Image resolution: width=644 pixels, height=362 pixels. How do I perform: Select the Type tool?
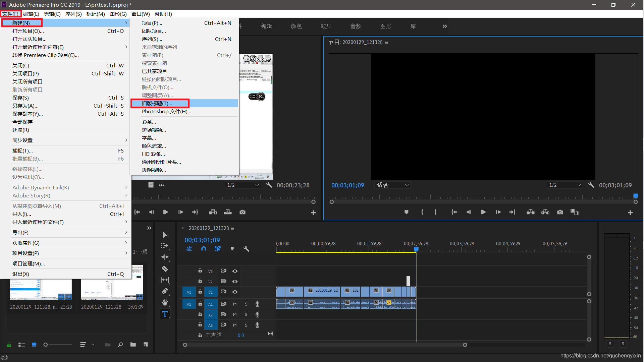[165, 314]
